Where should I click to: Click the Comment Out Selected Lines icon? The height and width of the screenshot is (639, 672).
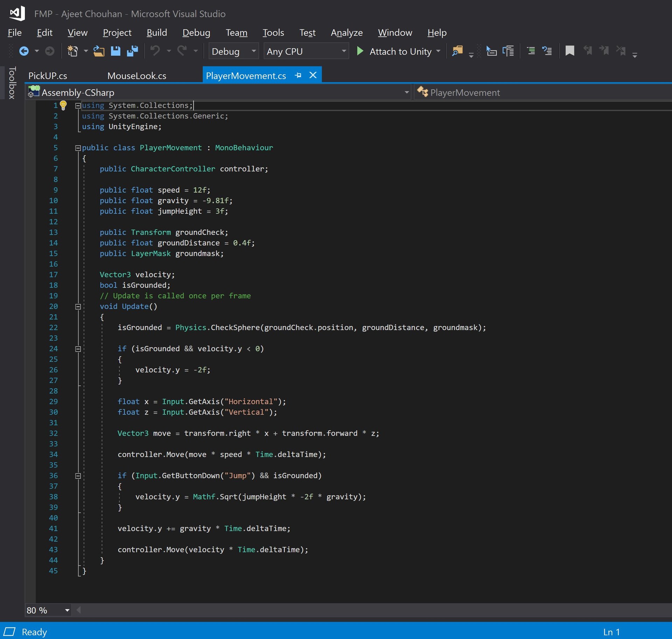pyautogui.click(x=531, y=51)
